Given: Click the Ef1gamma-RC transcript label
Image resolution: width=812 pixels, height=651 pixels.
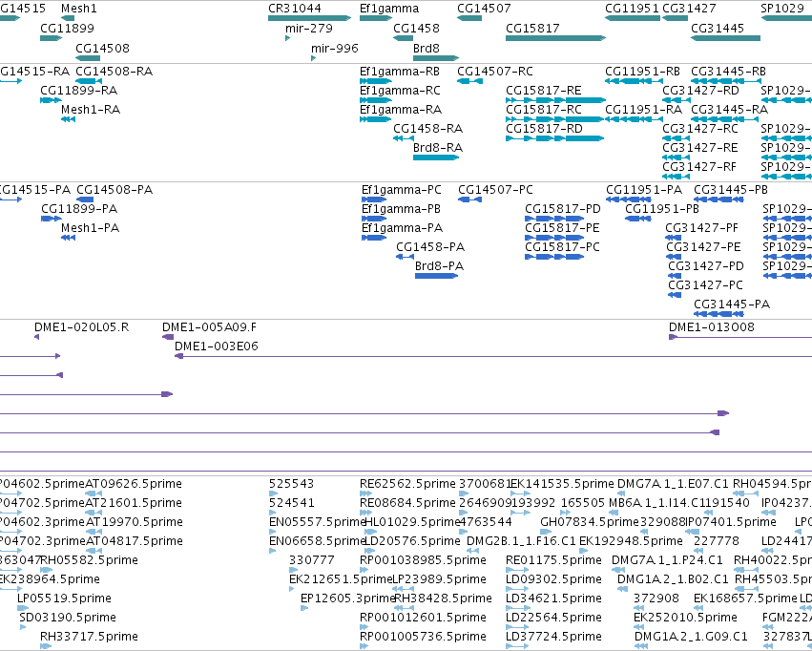Looking at the screenshot, I should [401, 91].
